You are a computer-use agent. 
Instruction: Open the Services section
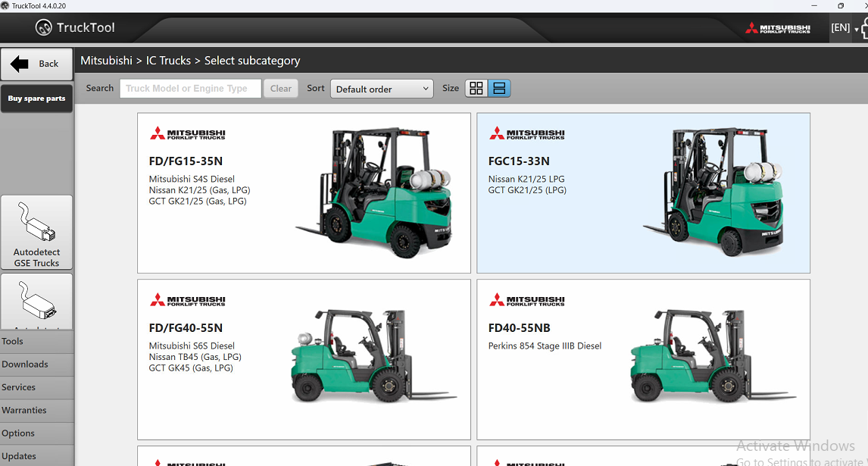36,387
